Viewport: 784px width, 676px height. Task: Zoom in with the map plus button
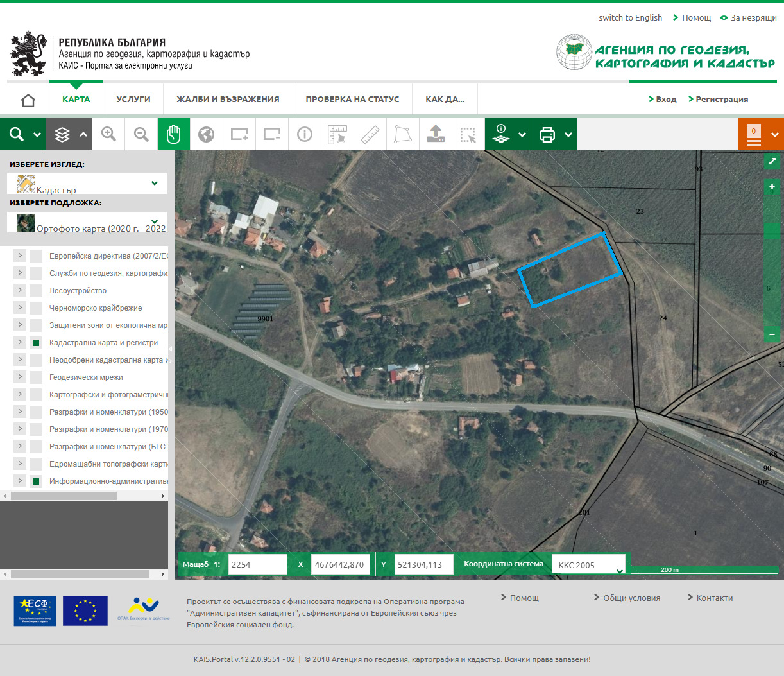pos(772,187)
